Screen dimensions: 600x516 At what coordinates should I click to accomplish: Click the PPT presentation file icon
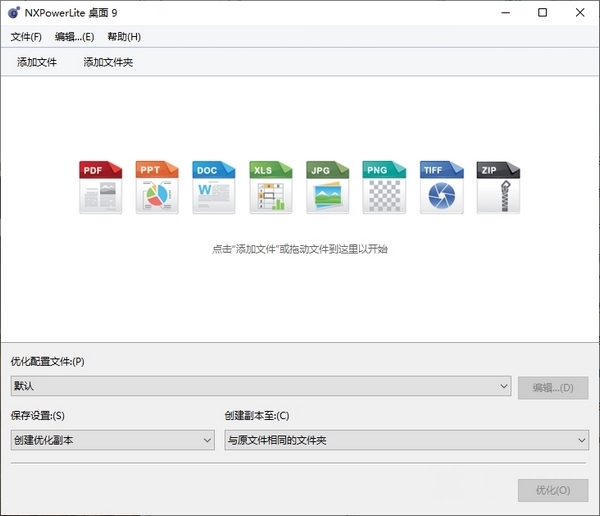point(157,187)
